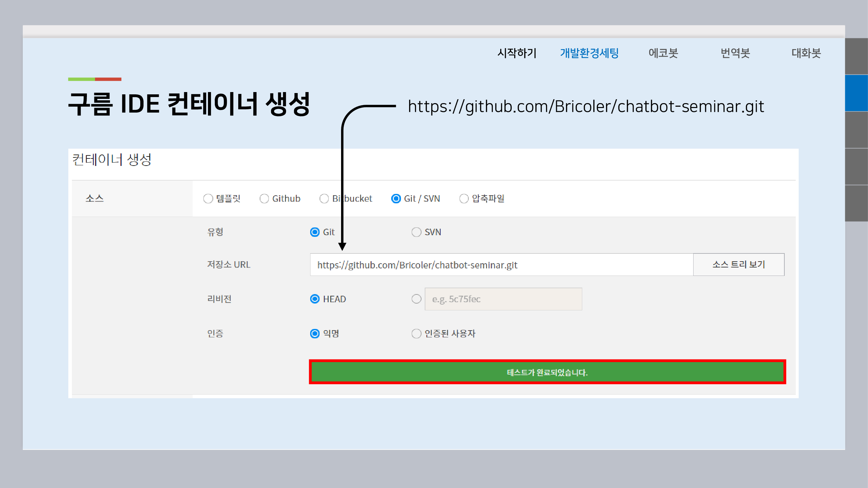Switch repository type to SVN

tap(416, 232)
